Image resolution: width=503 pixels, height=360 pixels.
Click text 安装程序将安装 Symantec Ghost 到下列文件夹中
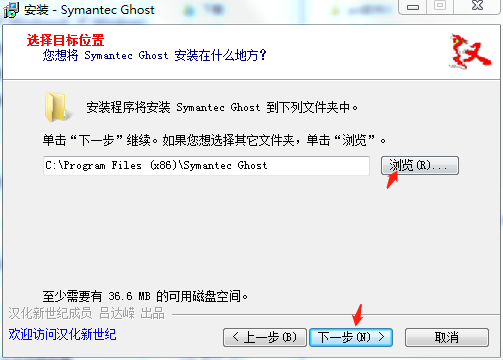click(222, 107)
